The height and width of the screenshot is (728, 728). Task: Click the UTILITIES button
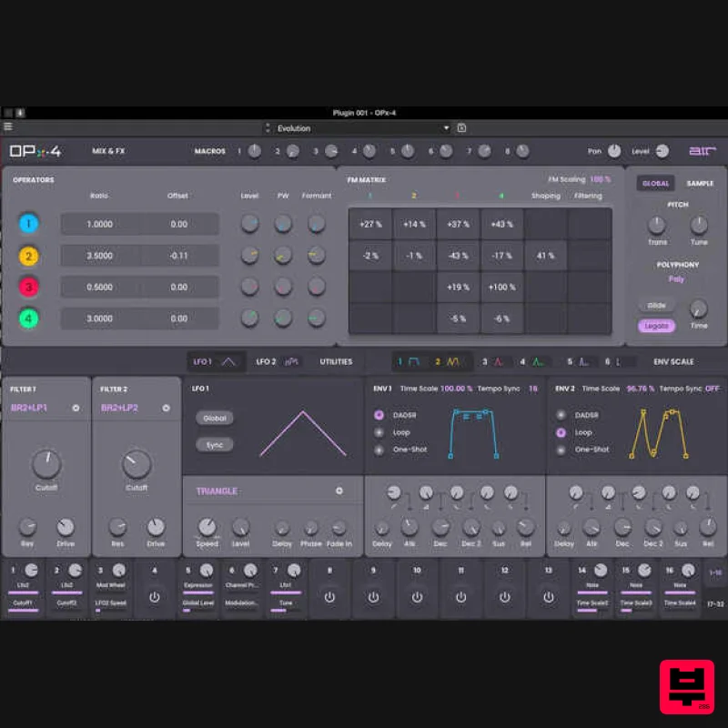336,361
